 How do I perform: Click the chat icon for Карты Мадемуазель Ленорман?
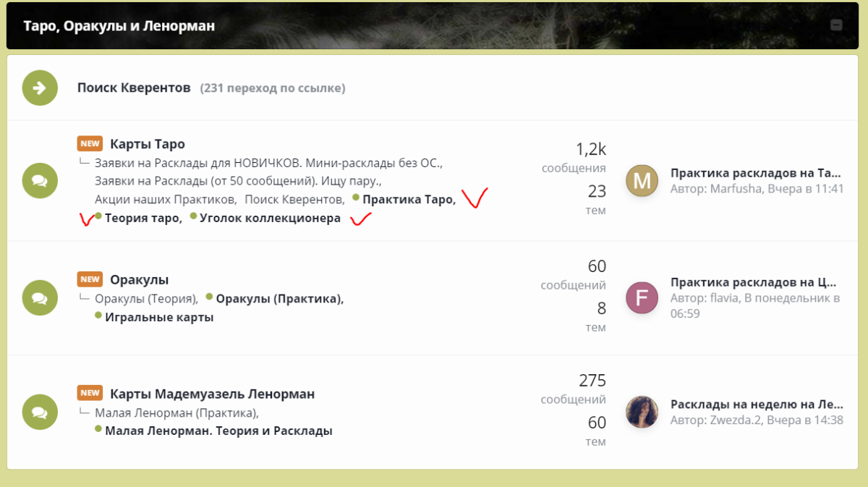(40, 412)
